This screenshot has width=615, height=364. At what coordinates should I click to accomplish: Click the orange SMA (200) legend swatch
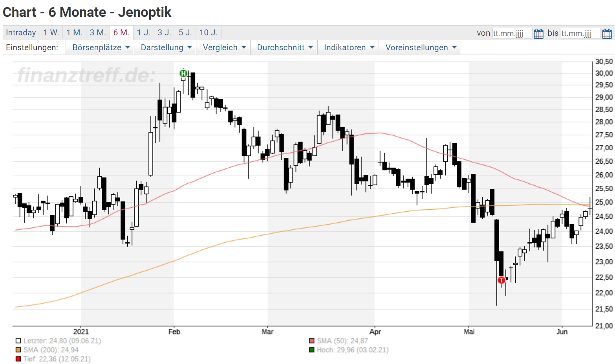18,350
